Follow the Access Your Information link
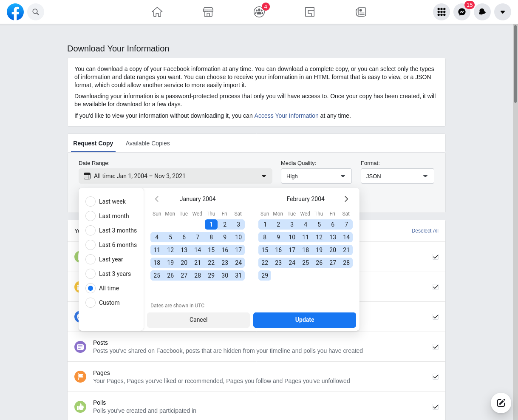 pos(286,116)
